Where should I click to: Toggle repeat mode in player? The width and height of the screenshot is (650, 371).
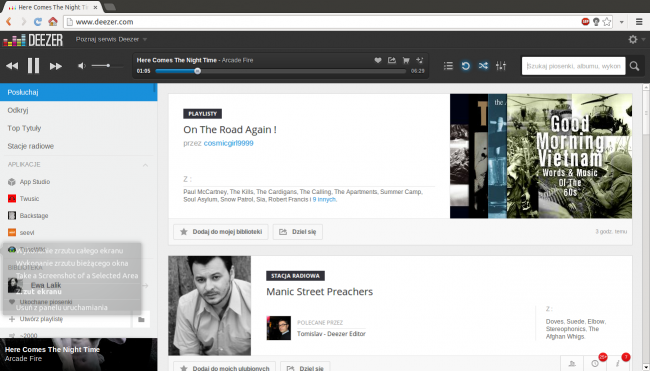(x=466, y=65)
